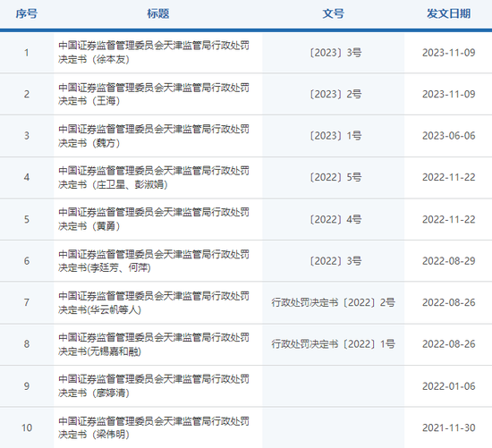
Task: Click the 文号 column header
Action: pyautogui.click(x=334, y=13)
